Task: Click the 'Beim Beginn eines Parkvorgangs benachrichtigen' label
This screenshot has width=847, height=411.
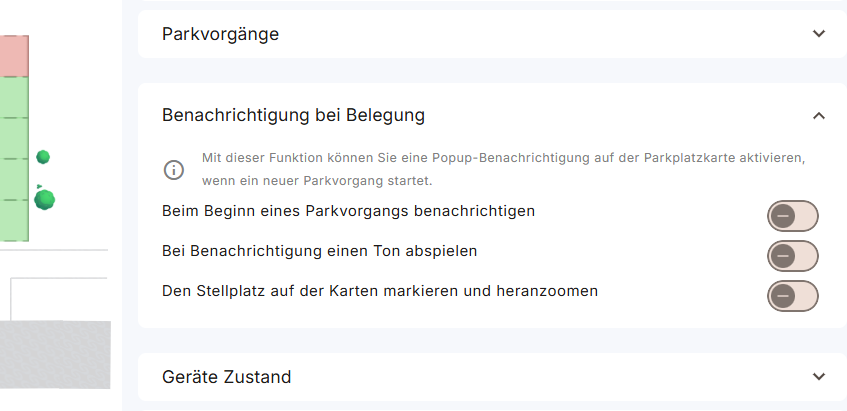Action: [x=348, y=211]
